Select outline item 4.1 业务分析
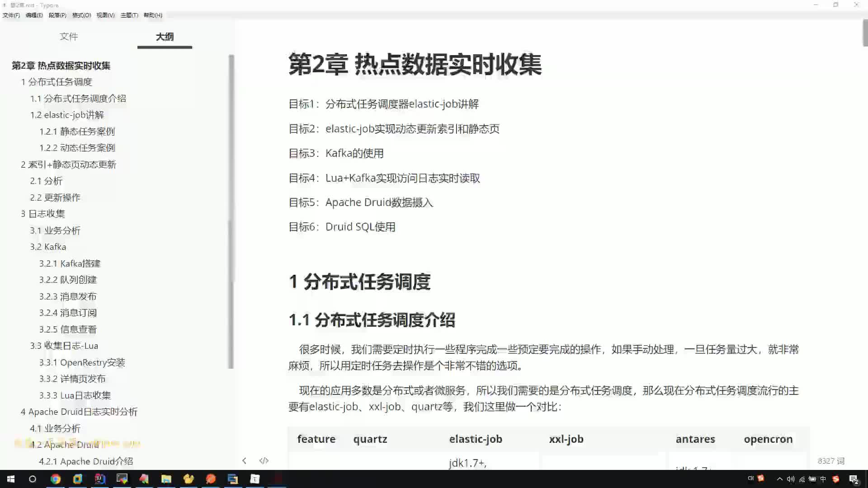Screen dimensions: 868x488 point(55,428)
